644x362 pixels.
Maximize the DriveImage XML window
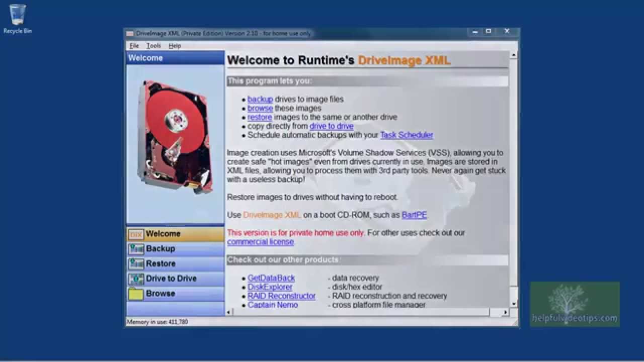point(488,32)
